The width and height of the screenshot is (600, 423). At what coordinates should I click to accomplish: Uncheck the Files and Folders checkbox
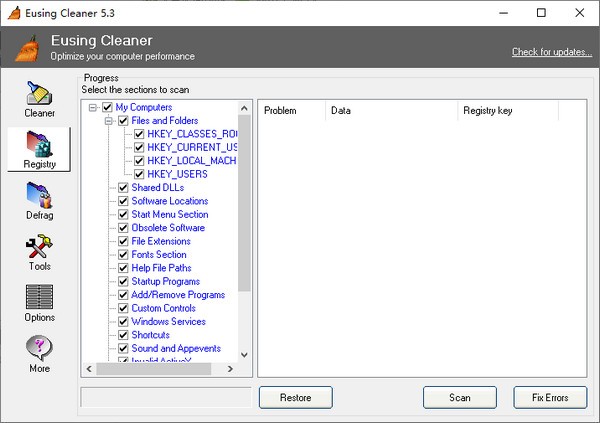click(x=123, y=121)
